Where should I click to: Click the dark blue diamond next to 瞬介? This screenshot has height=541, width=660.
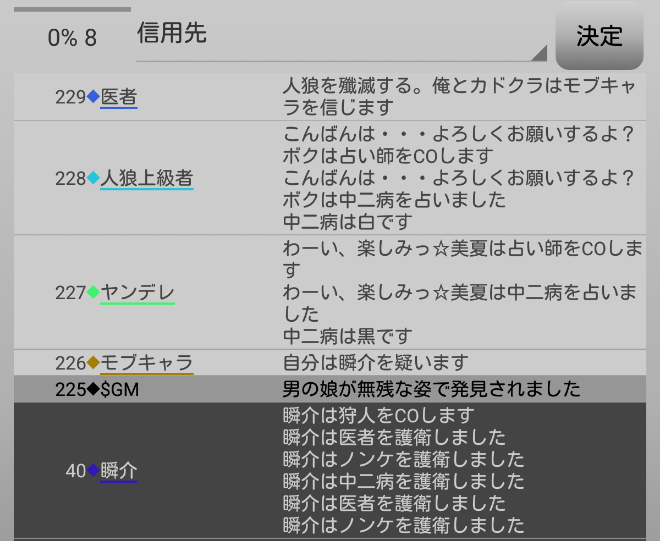pos(93,470)
